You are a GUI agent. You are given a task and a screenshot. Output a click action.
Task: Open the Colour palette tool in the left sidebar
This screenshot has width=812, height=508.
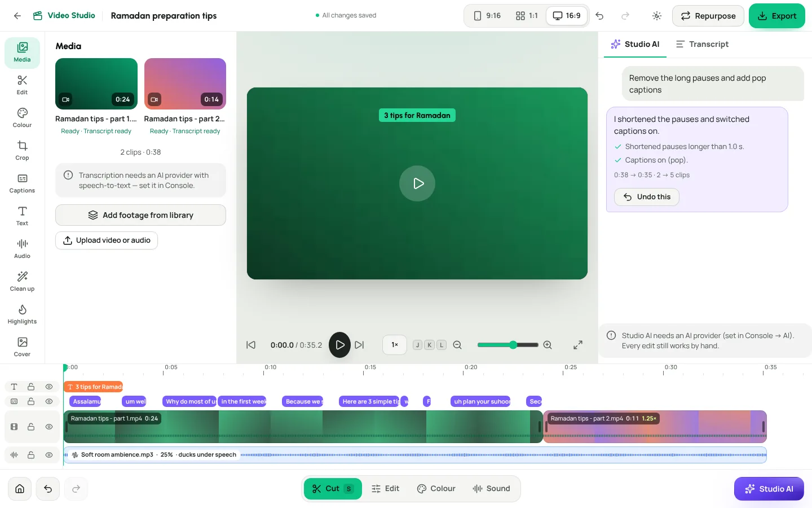(x=22, y=118)
